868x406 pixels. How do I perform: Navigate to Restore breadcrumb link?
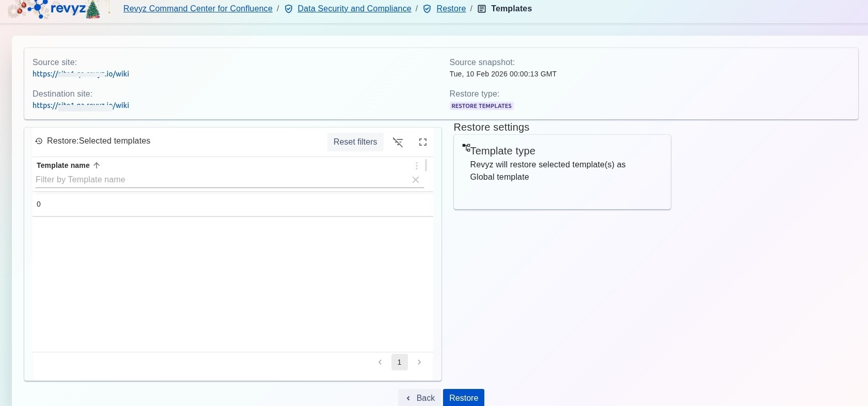(451, 9)
